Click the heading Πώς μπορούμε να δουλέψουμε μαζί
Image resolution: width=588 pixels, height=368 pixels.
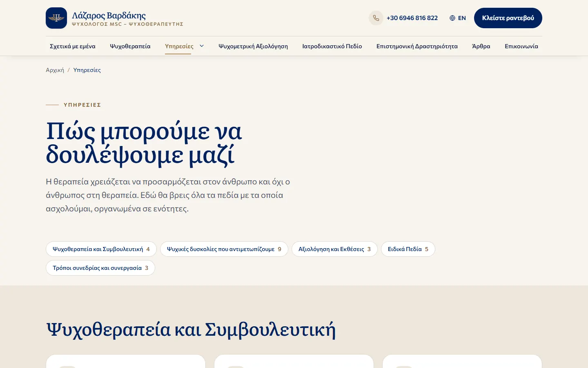coord(144,143)
